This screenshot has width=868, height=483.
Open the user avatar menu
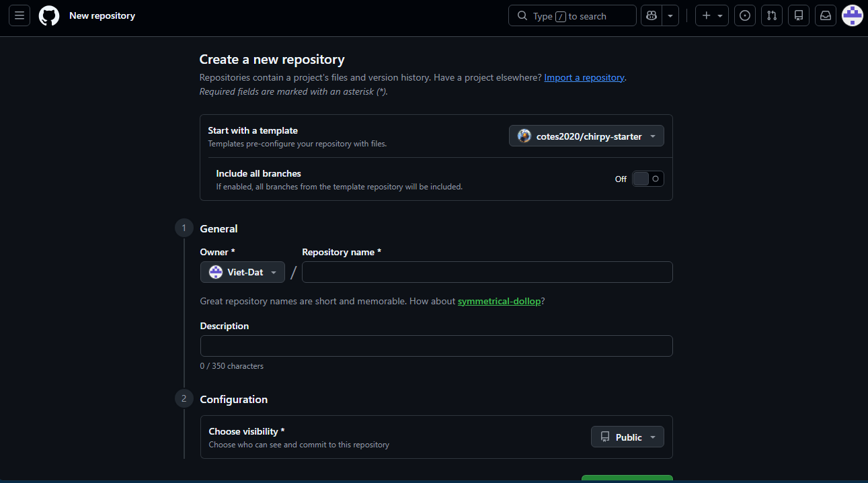853,15
